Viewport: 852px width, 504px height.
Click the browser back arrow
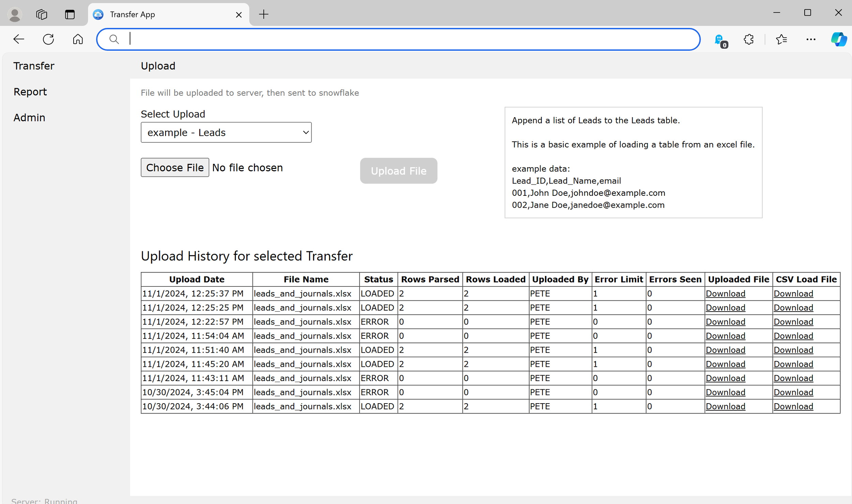tap(19, 39)
